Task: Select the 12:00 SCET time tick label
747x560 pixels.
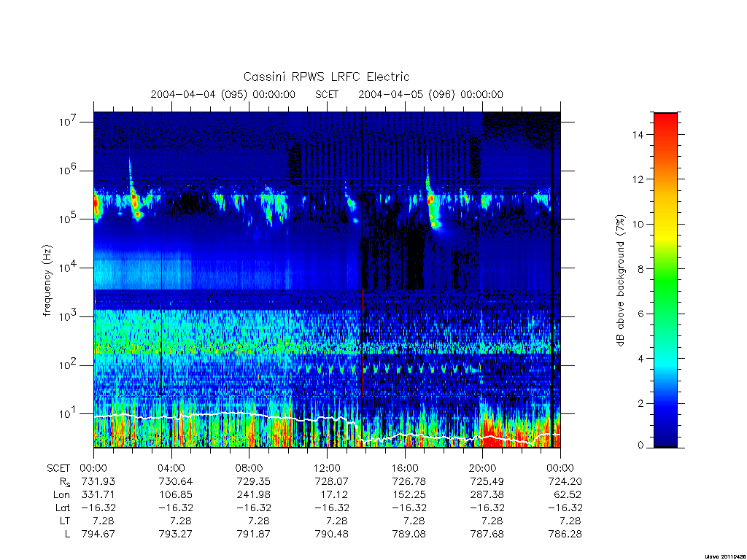Action: [328, 468]
